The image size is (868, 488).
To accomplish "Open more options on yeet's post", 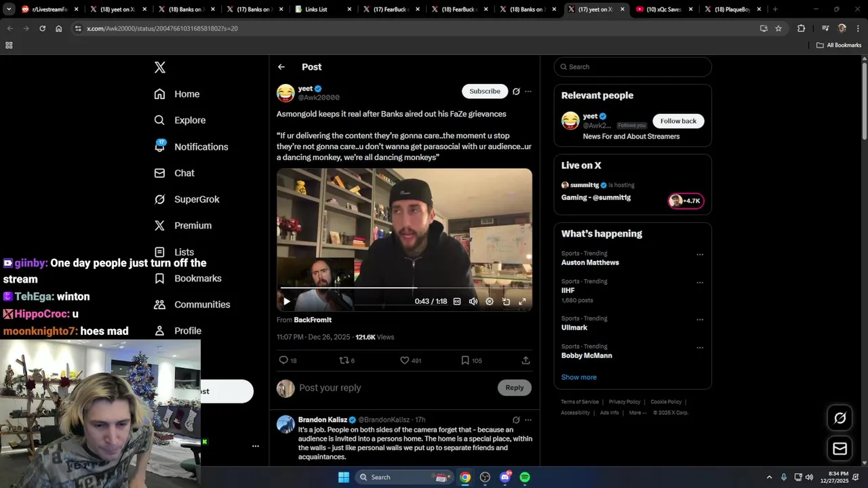I will click(x=528, y=91).
